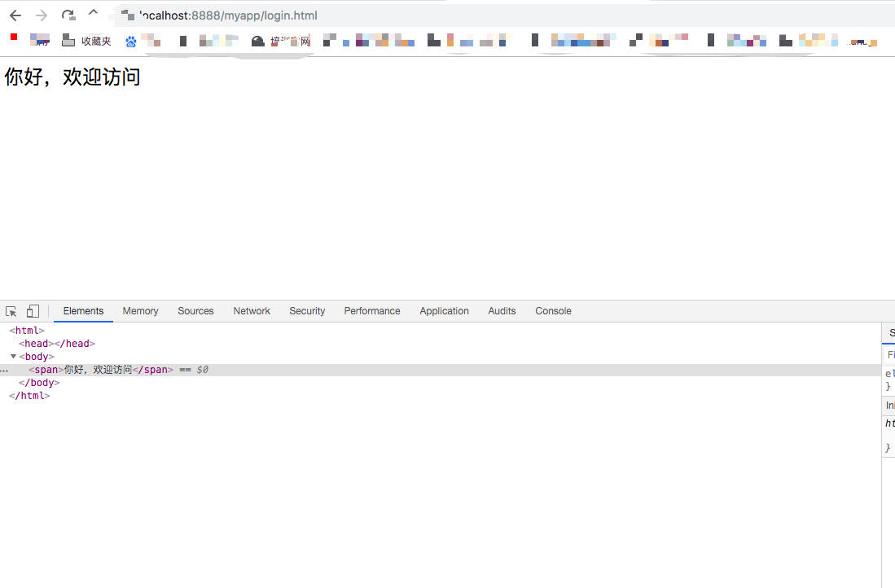
Task: Collapse the body element node
Action: point(13,357)
